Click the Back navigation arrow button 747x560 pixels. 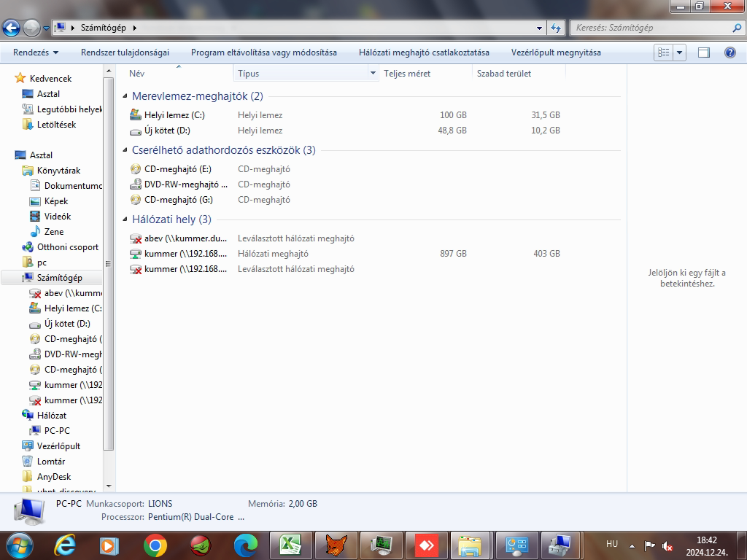(x=12, y=28)
